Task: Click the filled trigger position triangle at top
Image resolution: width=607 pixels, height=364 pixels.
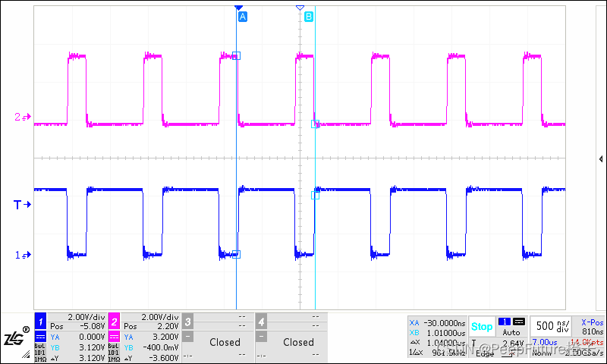Action: pyautogui.click(x=239, y=8)
